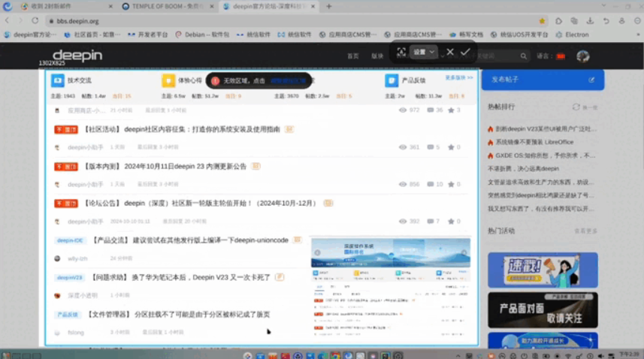Open the 设置 dropdown in the screenshot toolbar

click(x=423, y=52)
